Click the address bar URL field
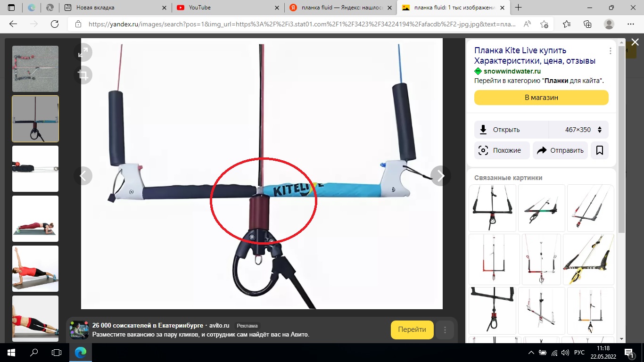The height and width of the screenshot is (362, 644). point(302,24)
